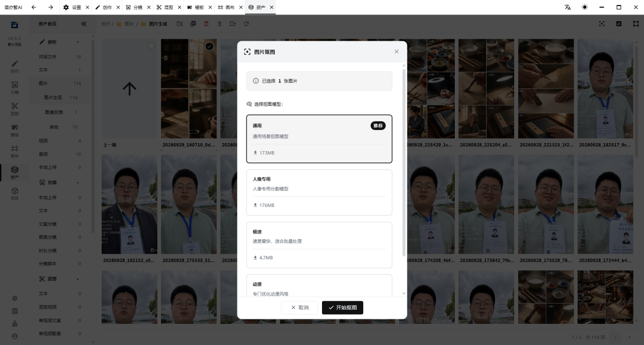Select the 动漫 matting model option
The width and height of the screenshot is (644, 345).
point(319,286)
